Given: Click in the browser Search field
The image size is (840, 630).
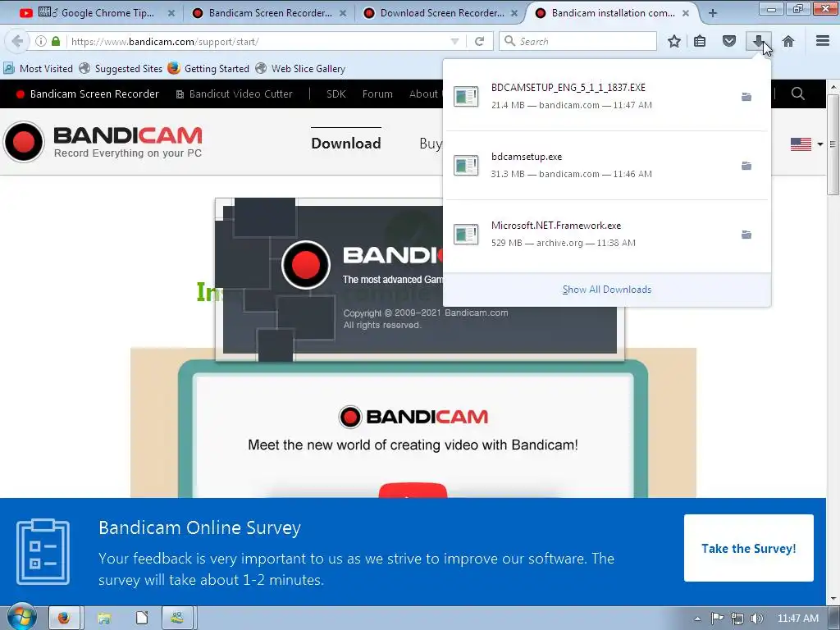Looking at the screenshot, I should [577, 41].
